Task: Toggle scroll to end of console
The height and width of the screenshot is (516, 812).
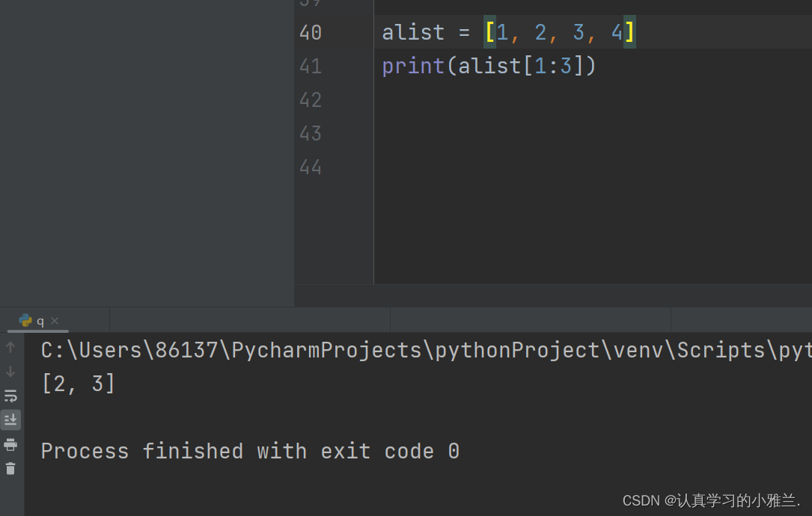Action: tap(10, 420)
